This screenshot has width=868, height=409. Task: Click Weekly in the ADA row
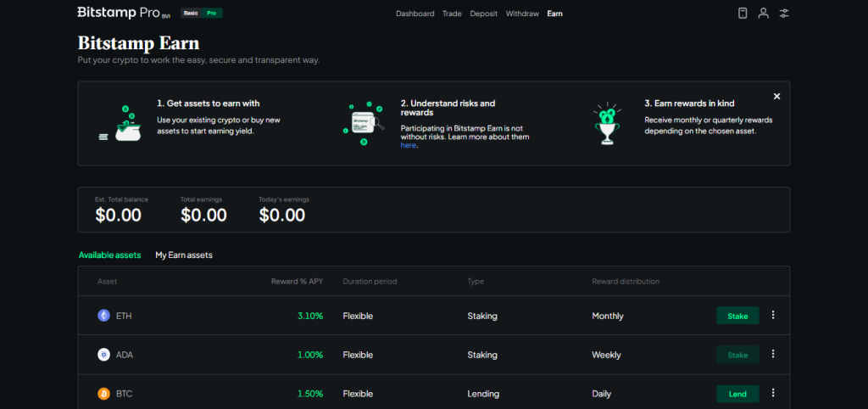point(606,355)
